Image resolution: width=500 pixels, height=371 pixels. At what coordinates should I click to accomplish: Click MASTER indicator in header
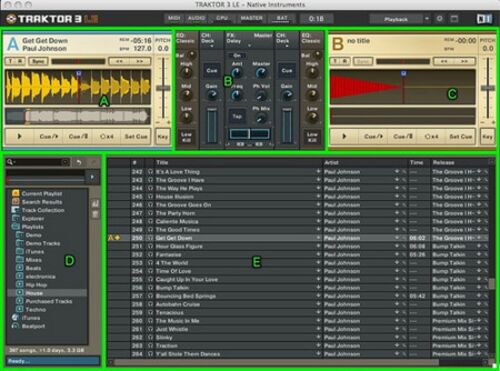[252, 18]
